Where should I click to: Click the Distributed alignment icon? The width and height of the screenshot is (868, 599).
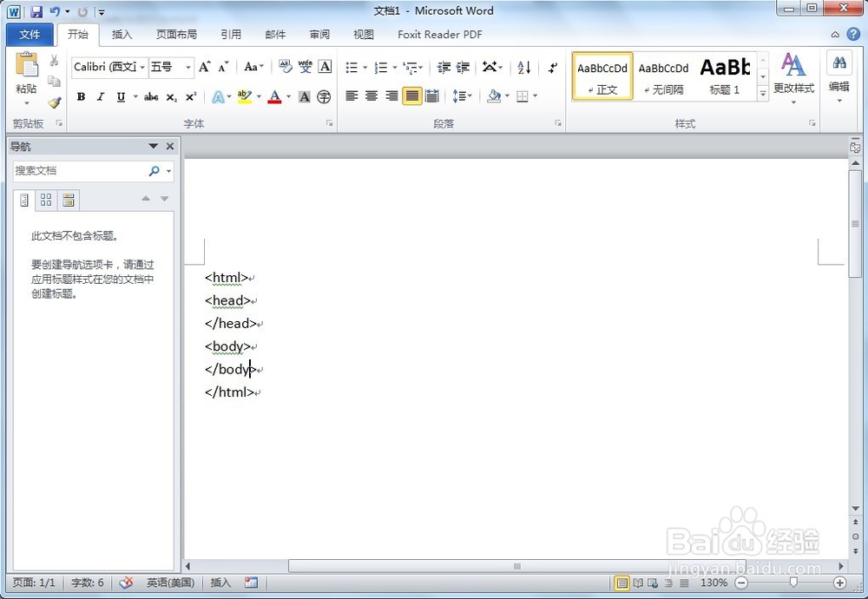point(431,96)
